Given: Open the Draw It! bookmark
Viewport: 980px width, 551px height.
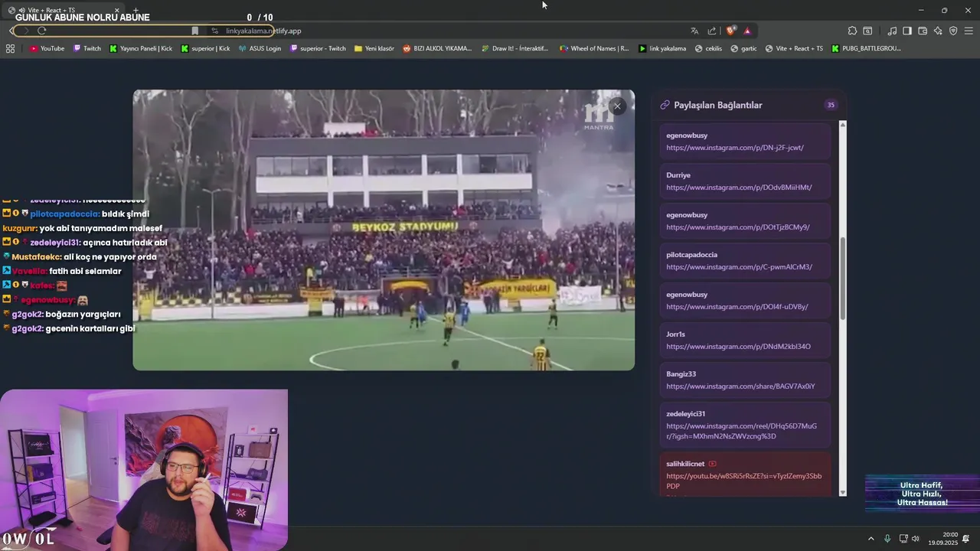Looking at the screenshot, I should [515, 48].
